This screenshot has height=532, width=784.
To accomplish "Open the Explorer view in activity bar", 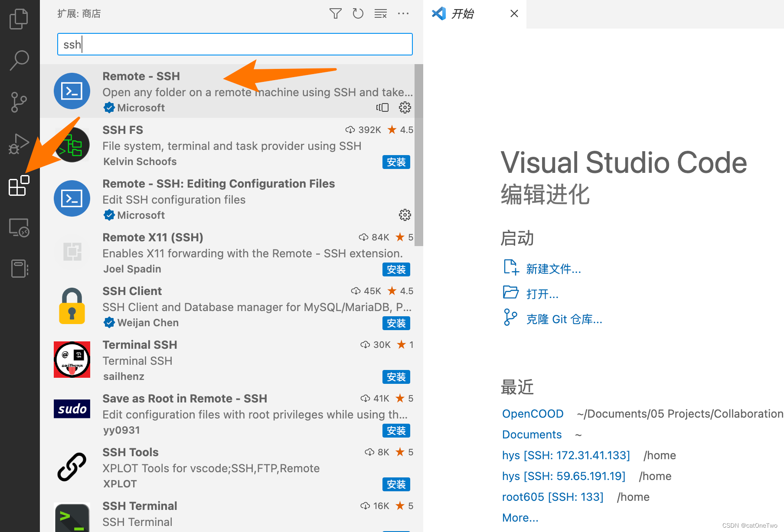I will tap(19, 19).
